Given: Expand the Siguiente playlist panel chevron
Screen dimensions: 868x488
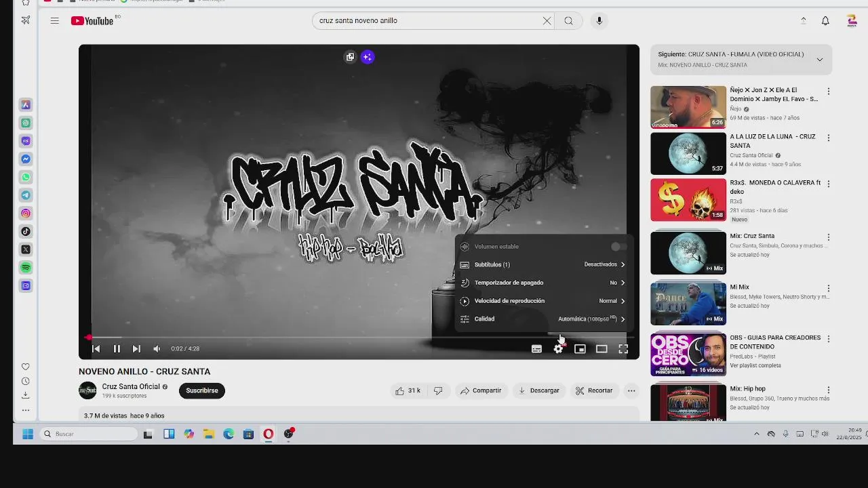Looking at the screenshot, I should (x=819, y=60).
